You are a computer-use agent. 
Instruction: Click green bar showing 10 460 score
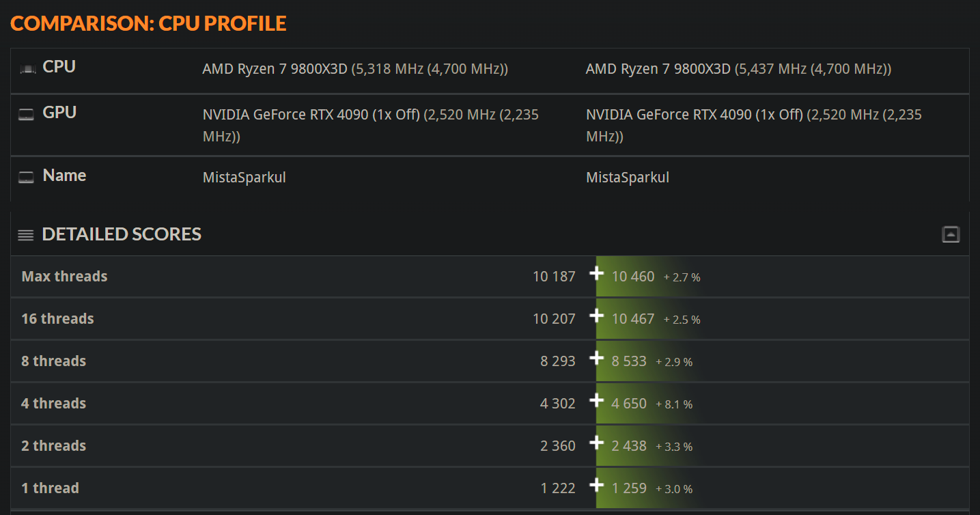click(x=649, y=277)
